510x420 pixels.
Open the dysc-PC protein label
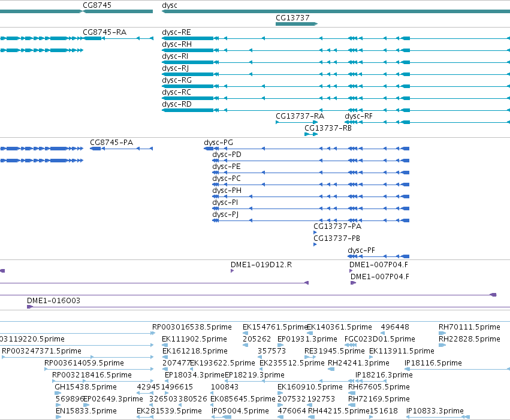(x=227, y=179)
